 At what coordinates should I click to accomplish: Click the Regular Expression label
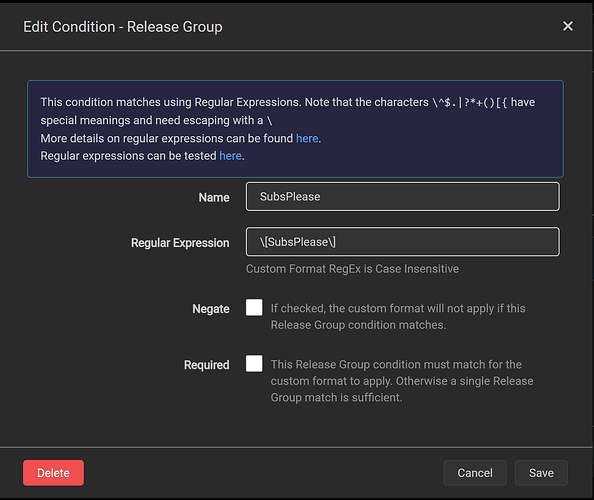tap(180, 243)
